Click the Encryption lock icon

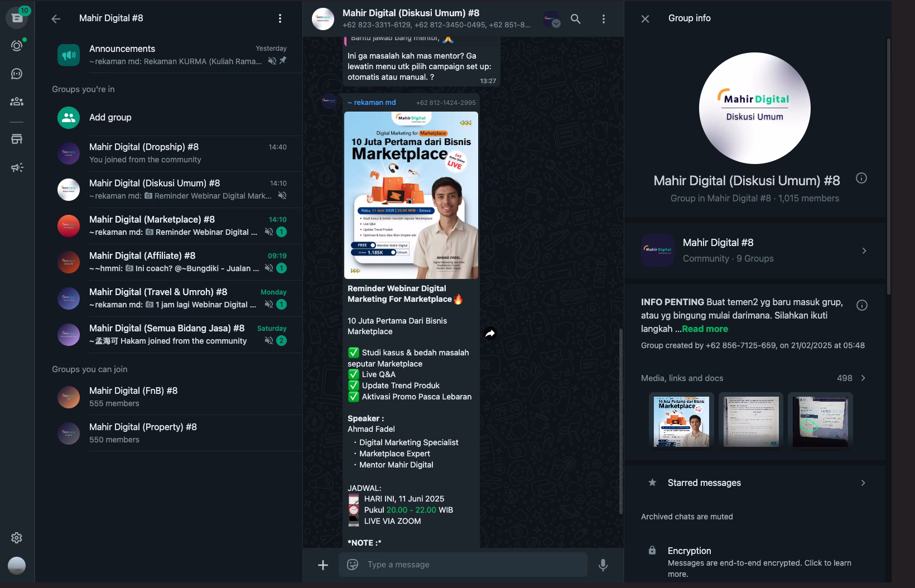(652, 551)
